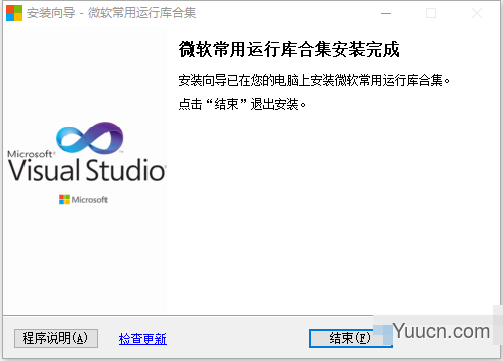The image size is (503, 361).
Task: Click the Visual Studio wordmark text
Action: 87,170
